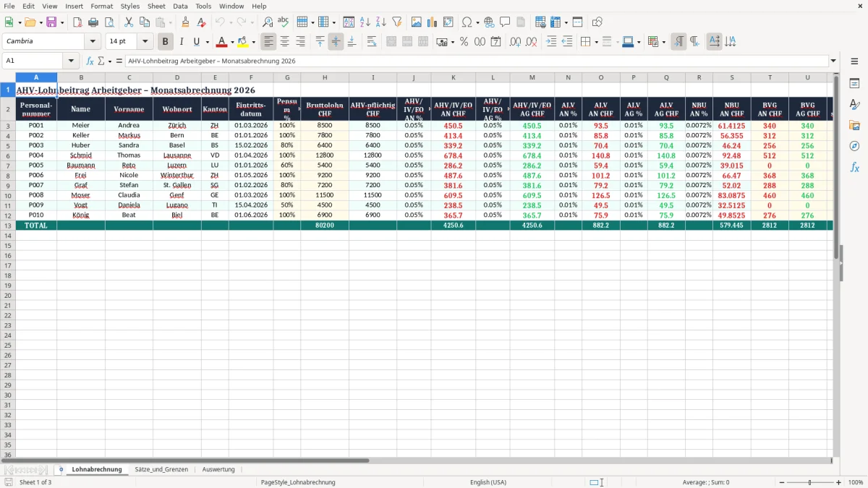Viewport: 868px width, 488px height.
Task: Click Clear Direct Formatting icon
Action: click(x=201, y=22)
